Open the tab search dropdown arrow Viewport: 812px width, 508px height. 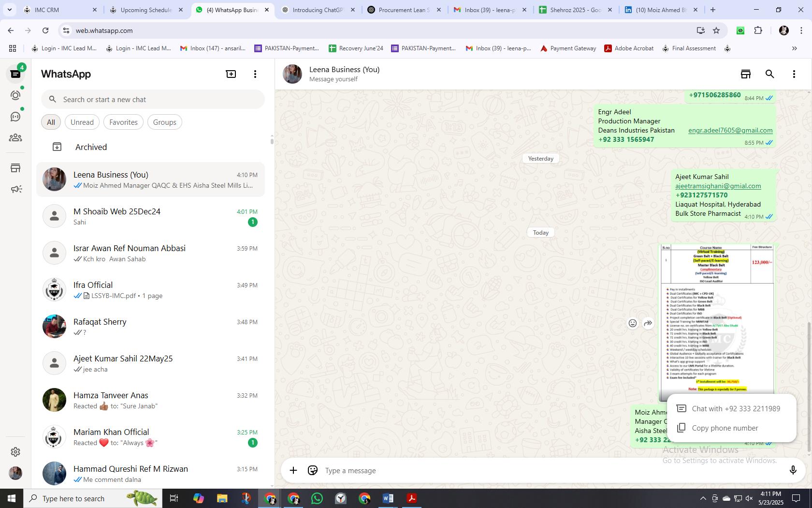tap(9, 10)
